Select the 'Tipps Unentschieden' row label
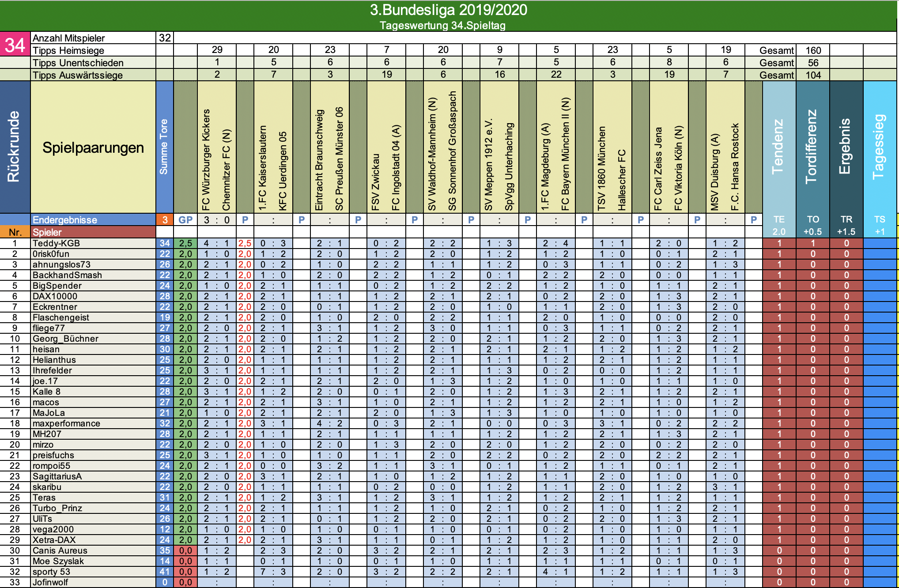This screenshot has height=588, width=899. pyautogui.click(x=78, y=63)
